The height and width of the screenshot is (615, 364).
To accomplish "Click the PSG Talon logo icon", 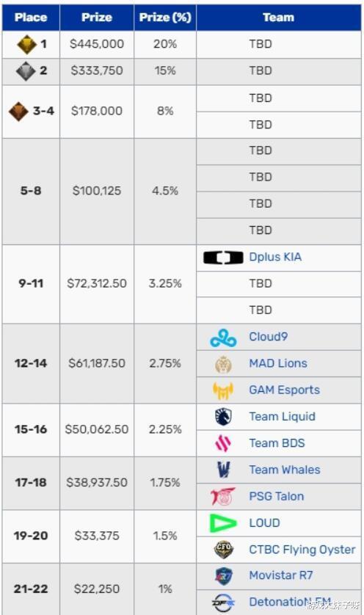I will 223,497.
